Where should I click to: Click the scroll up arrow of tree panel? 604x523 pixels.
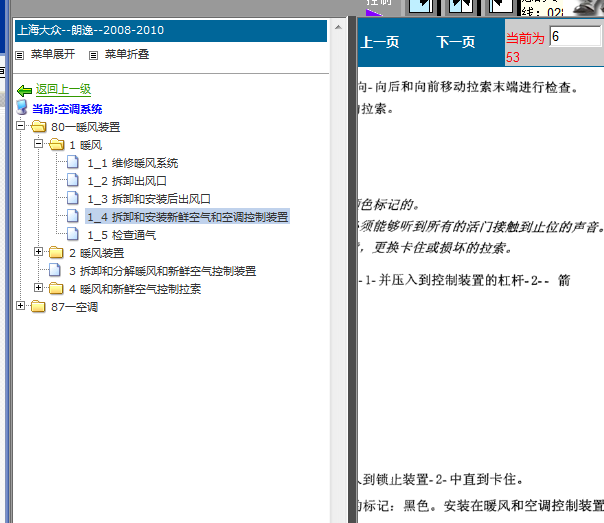[338, 27]
